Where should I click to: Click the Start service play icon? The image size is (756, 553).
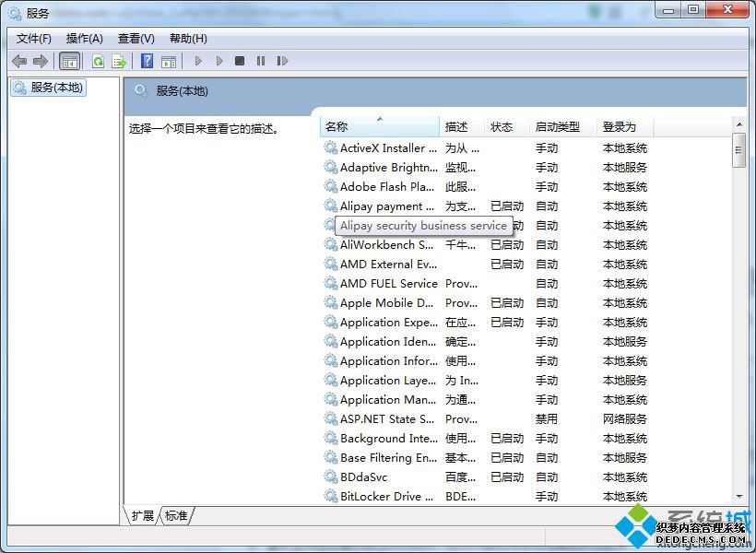(x=197, y=61)
